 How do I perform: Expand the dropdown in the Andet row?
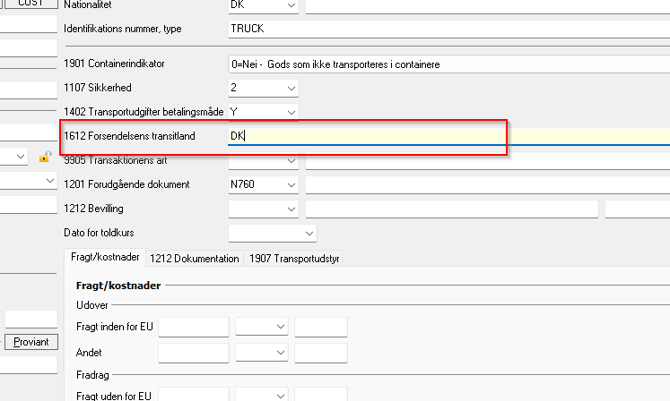[280, 352]
